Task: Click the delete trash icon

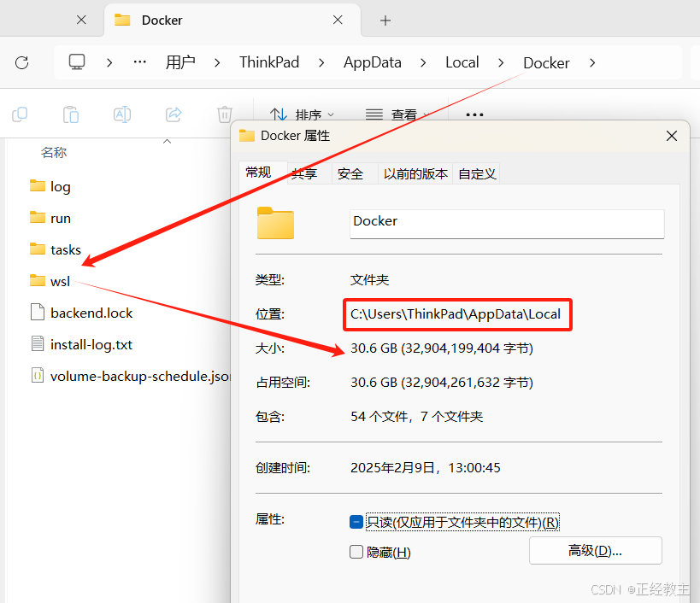Action: tap(225, 114)
